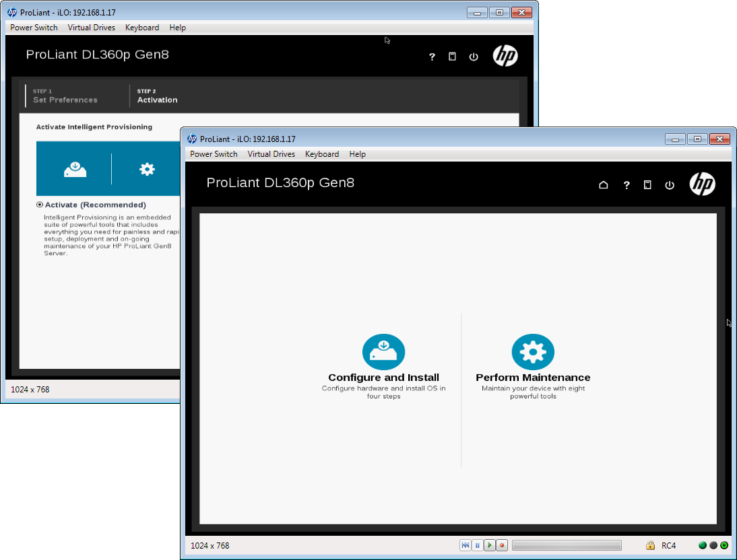Open Perform Maintenance gear icon
Viewport: 737px width, 560px height.
(x=533, y=351)
